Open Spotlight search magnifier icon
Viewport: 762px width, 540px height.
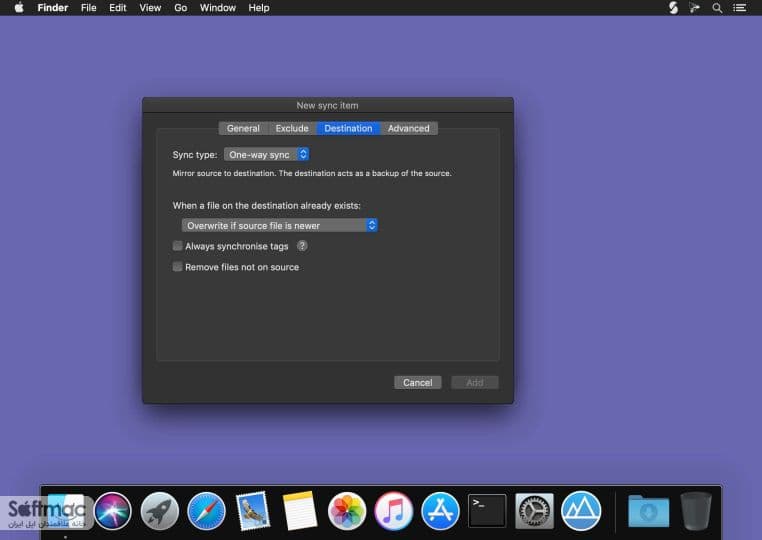[x=717, y=8]
